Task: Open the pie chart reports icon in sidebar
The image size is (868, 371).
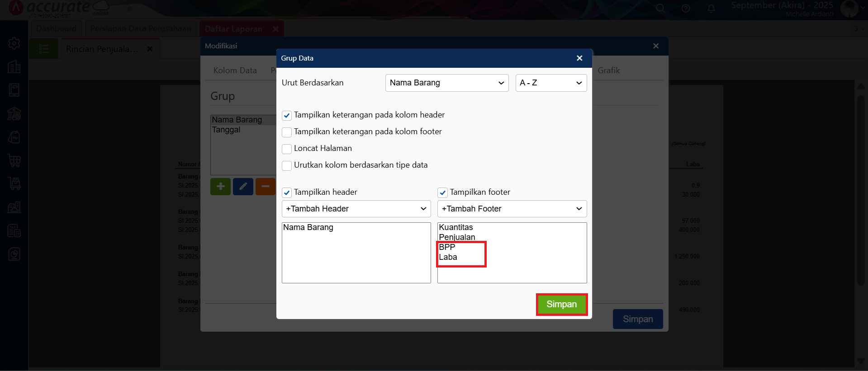Action: [14, 254]
